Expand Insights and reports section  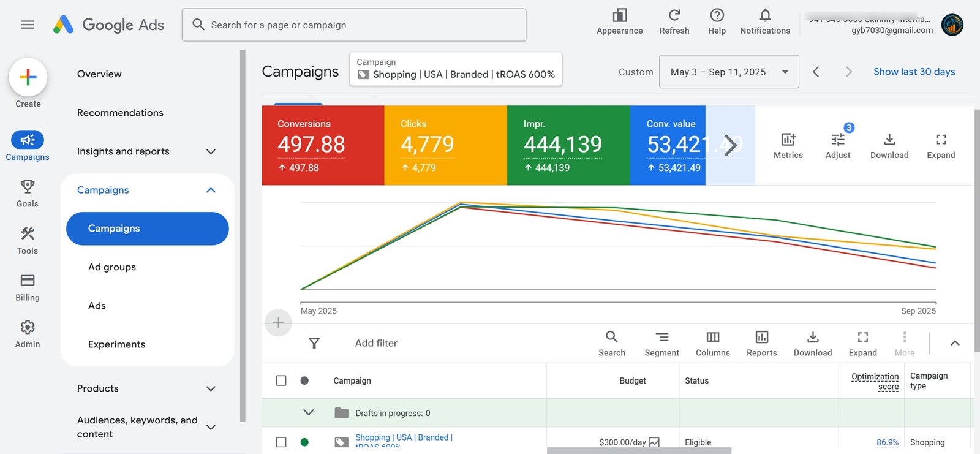(211, 151)
